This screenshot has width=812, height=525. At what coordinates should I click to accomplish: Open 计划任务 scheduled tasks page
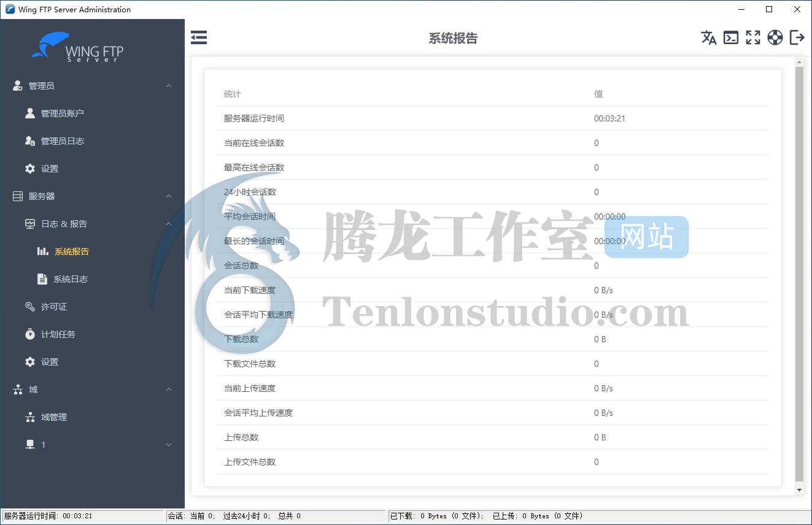coord(58,334)
